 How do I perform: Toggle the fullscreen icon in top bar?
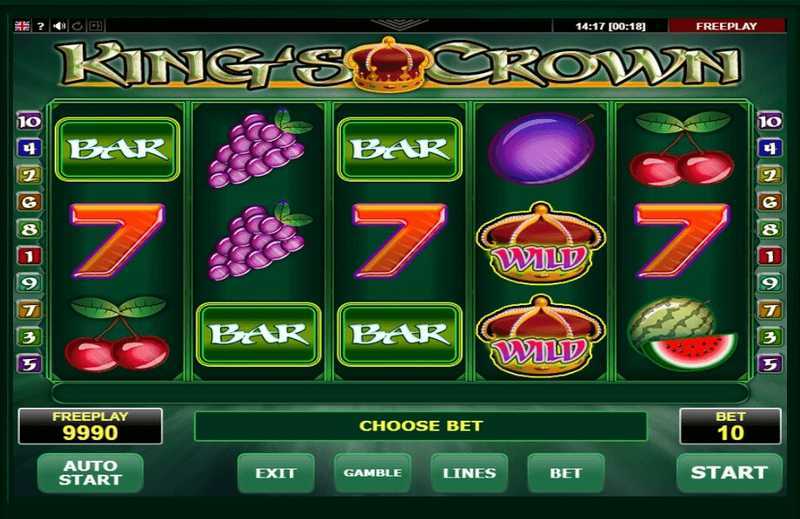95,26
